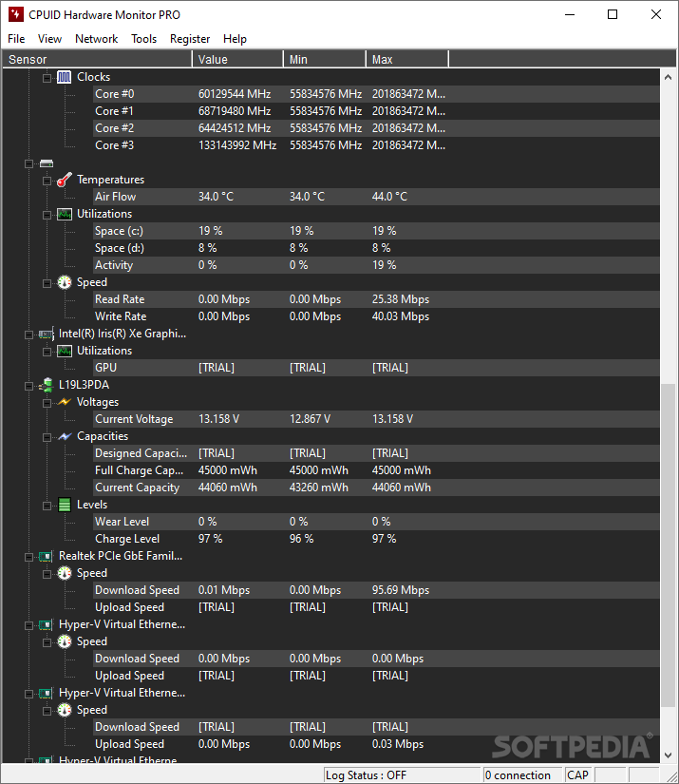Click the scroll up arrow
Viewport: 679px width, 784px height.
668,77
